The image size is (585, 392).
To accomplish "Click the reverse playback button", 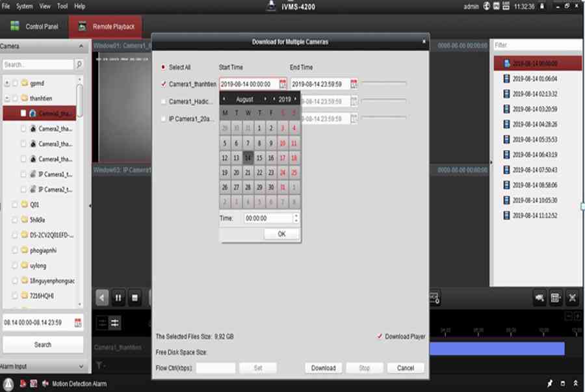I will [x=102, y=298].
